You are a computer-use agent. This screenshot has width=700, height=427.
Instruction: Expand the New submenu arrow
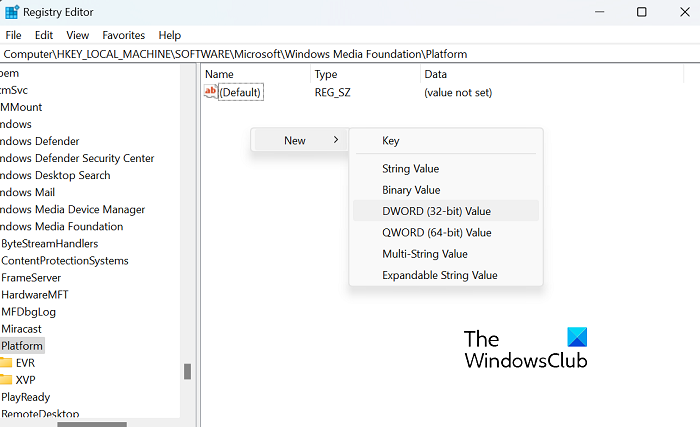coord(336,140)
